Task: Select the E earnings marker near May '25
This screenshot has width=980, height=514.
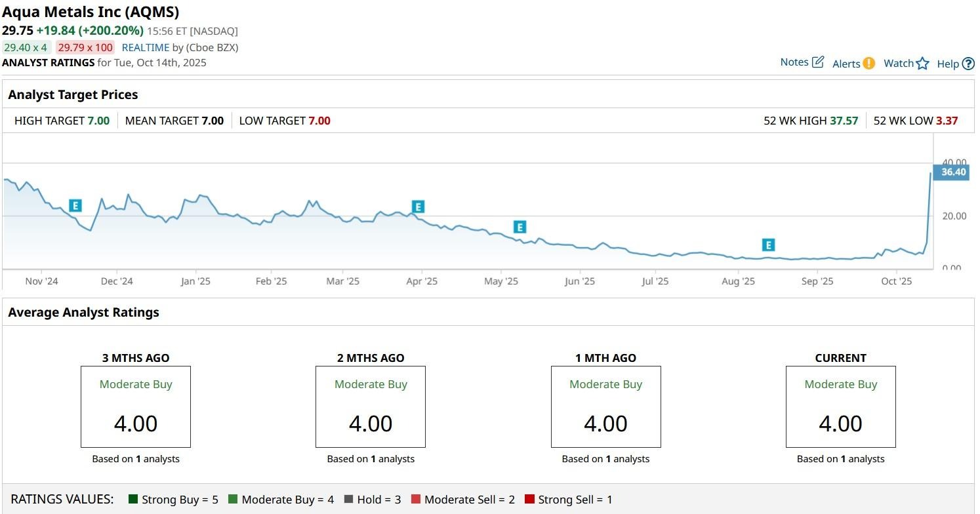Action: [519, 227]
